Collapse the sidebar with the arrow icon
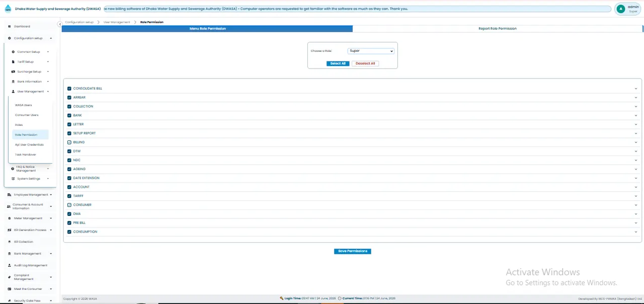The height and width of the screenshot is (304, 644). point(60,24)
